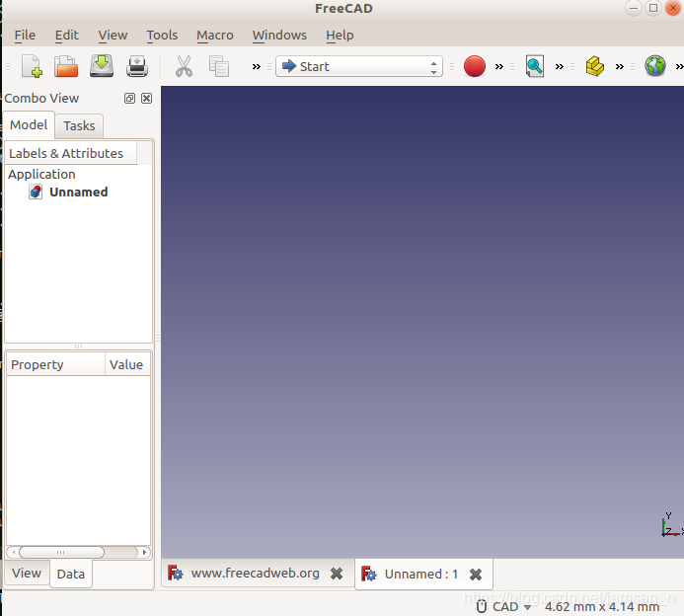Screen dimensions: 684x616
Task: Select the Unnamed document in the tree
Action: [79, 192]
